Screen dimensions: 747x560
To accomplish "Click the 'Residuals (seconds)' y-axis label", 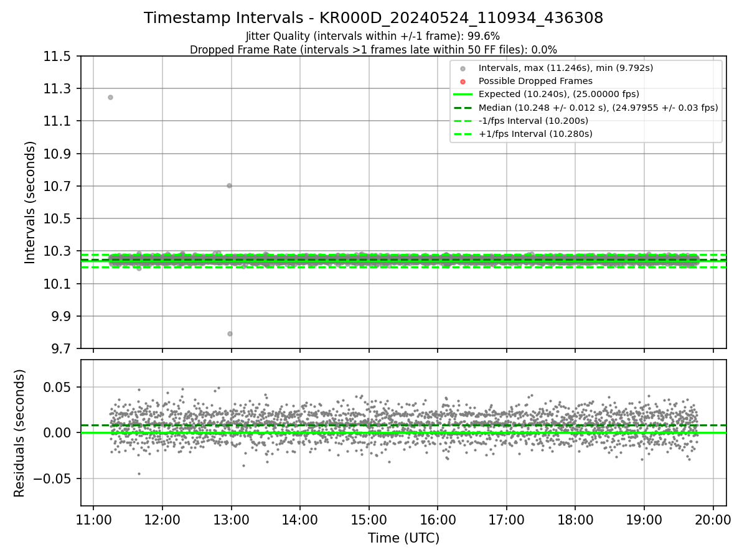I will [20, 433].
